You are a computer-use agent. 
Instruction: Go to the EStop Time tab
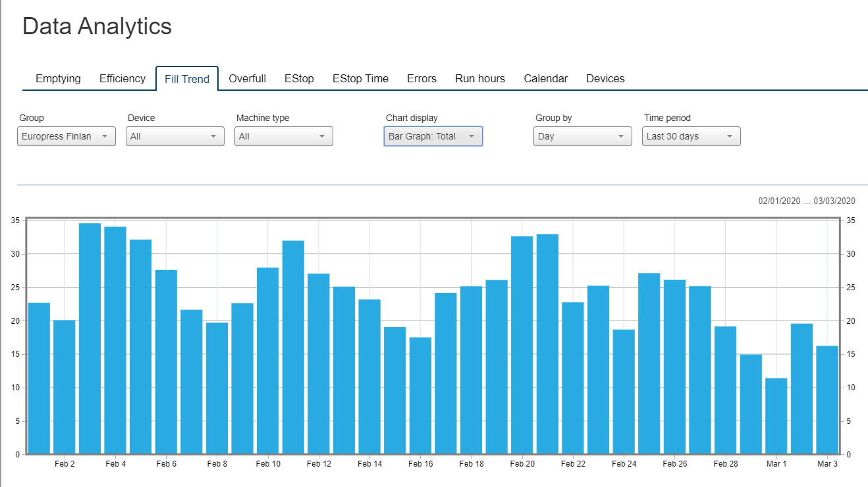[360, 78]
